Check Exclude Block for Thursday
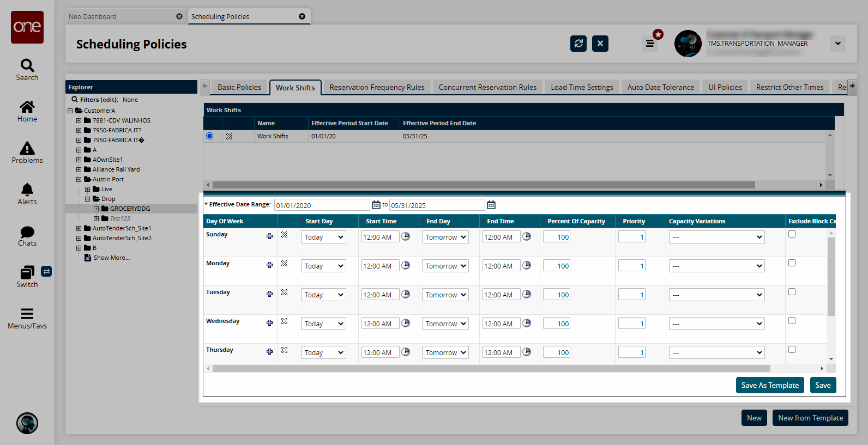The image size is (868, 445). 792,350
